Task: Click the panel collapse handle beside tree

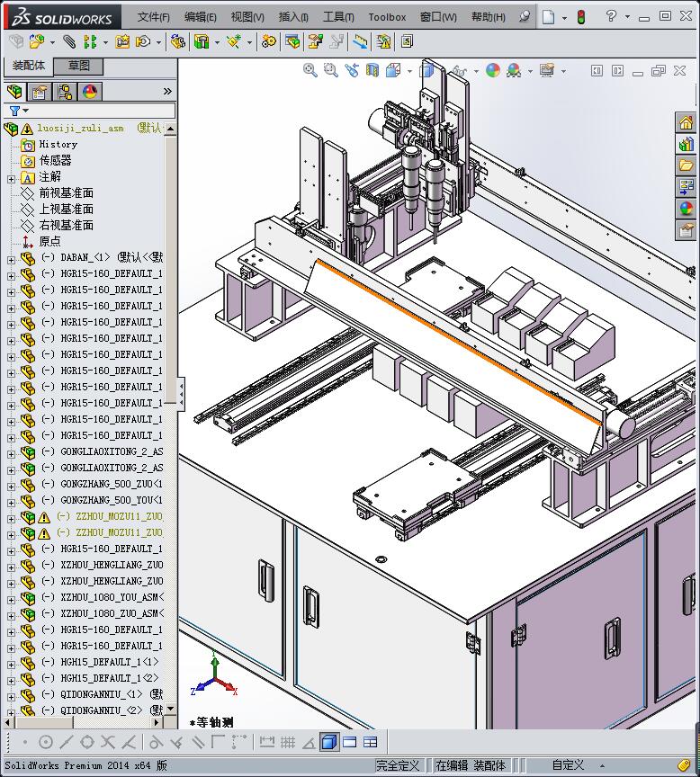Action: coord(182,394)
